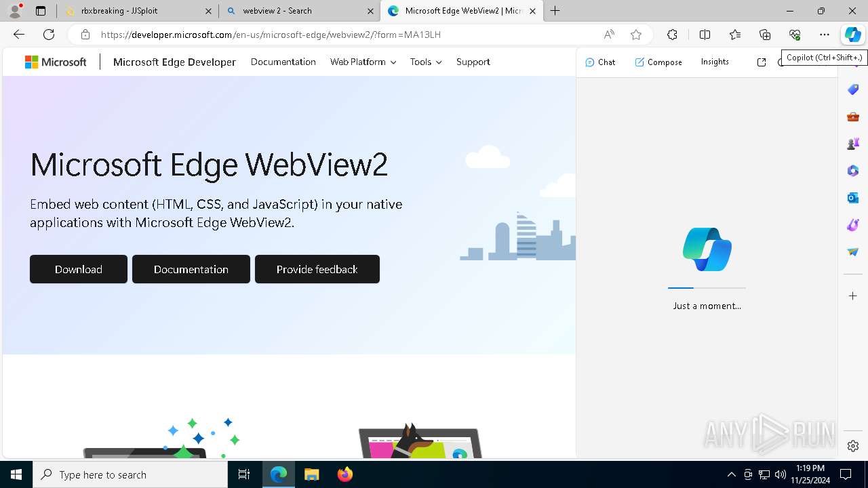Expand Web Platform dropdown menu

(363, 62)
